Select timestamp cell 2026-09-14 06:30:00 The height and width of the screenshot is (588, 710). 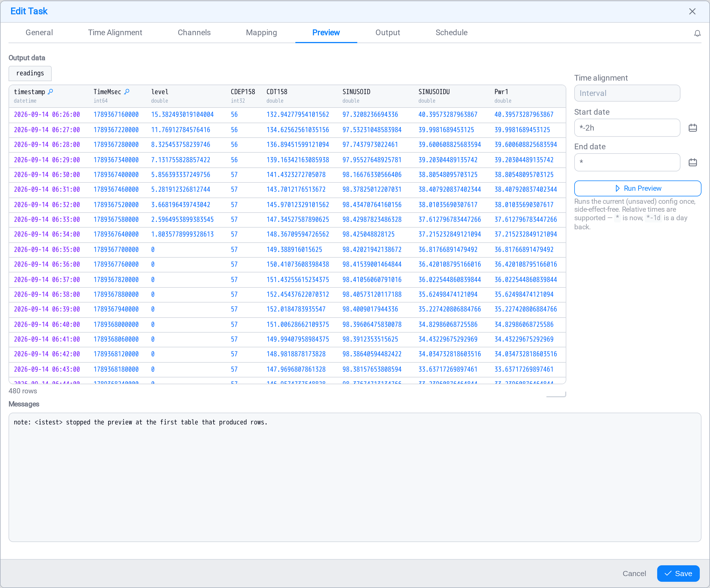tap(47, 175)
